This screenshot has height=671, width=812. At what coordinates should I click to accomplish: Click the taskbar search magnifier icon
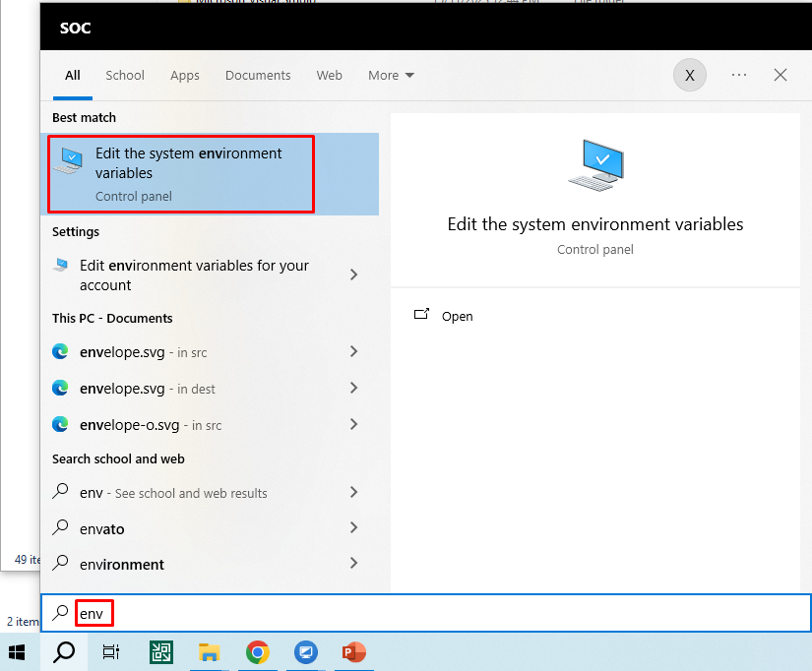pos(63,651)
